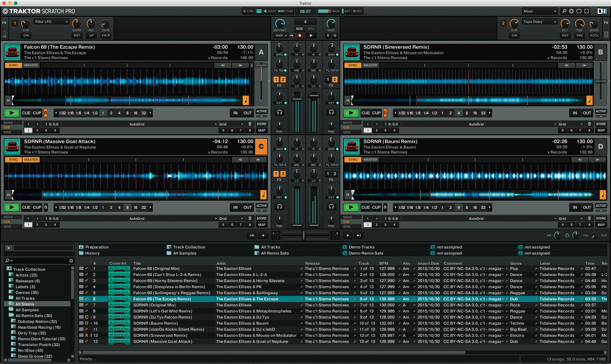Click the loop recorder play button
Image resolution: width=611 pixels, height=364 pixels.
(311, 36)
